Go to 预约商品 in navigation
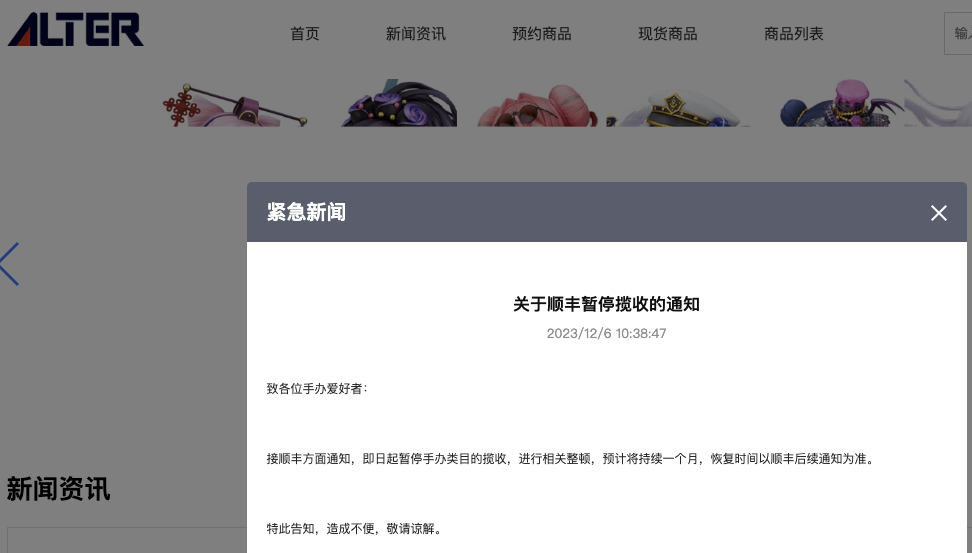972x553 pixels. [542, 33]
